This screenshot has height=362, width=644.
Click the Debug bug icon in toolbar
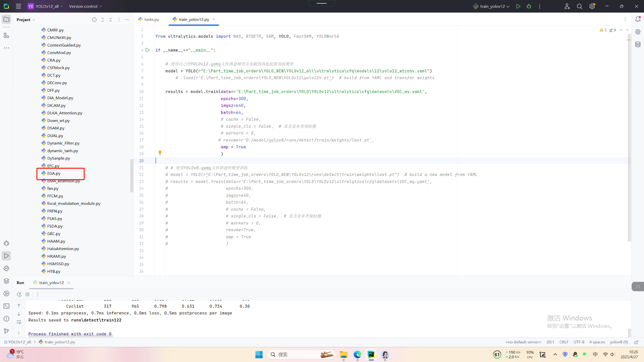[x=529, y=6]
